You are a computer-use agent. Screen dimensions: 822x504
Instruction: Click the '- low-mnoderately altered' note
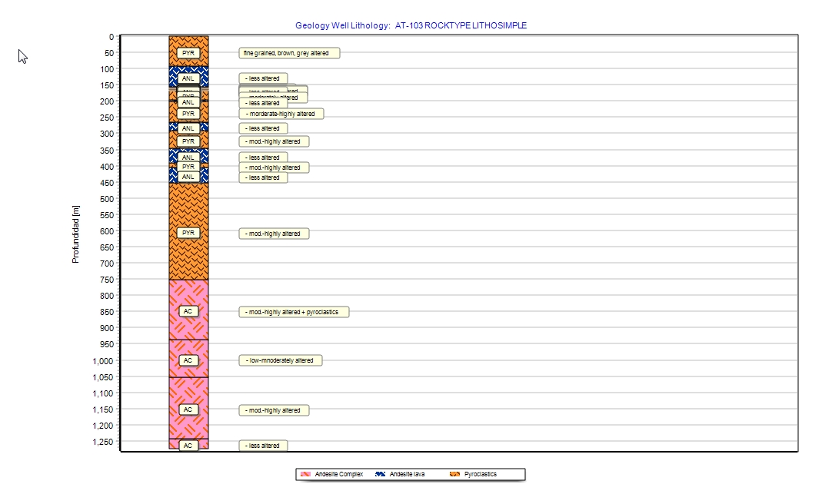(281, 360)
